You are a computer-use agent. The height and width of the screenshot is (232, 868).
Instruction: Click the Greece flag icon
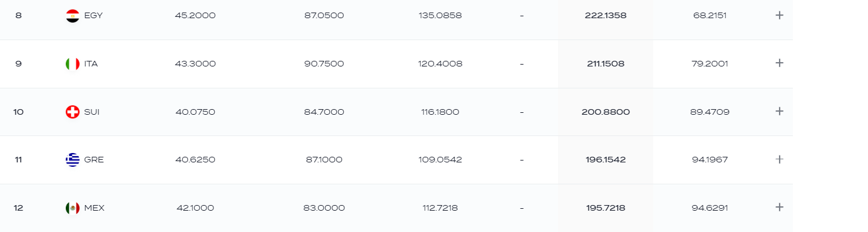pyautogui.click(x=73, y=159)
